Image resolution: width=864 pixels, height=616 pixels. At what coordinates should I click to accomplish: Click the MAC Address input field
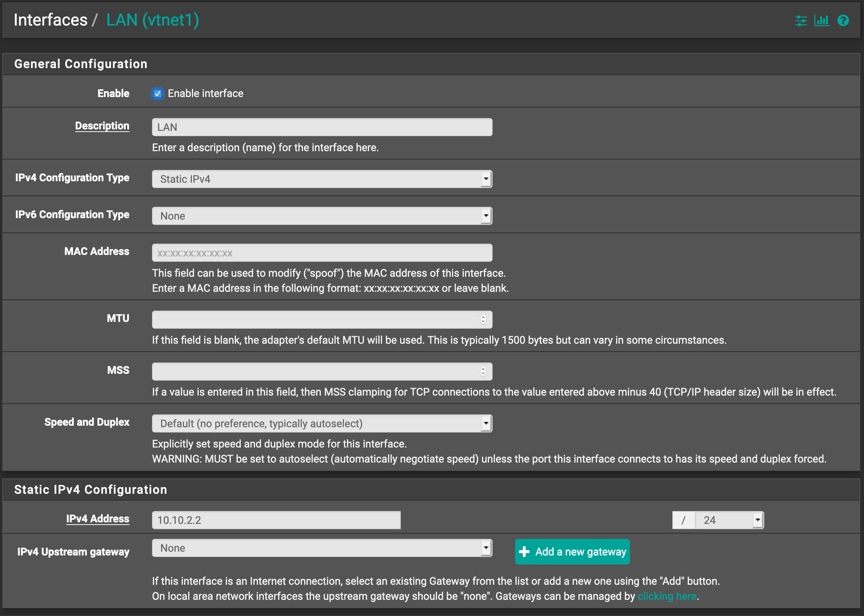tap(322, 253)
